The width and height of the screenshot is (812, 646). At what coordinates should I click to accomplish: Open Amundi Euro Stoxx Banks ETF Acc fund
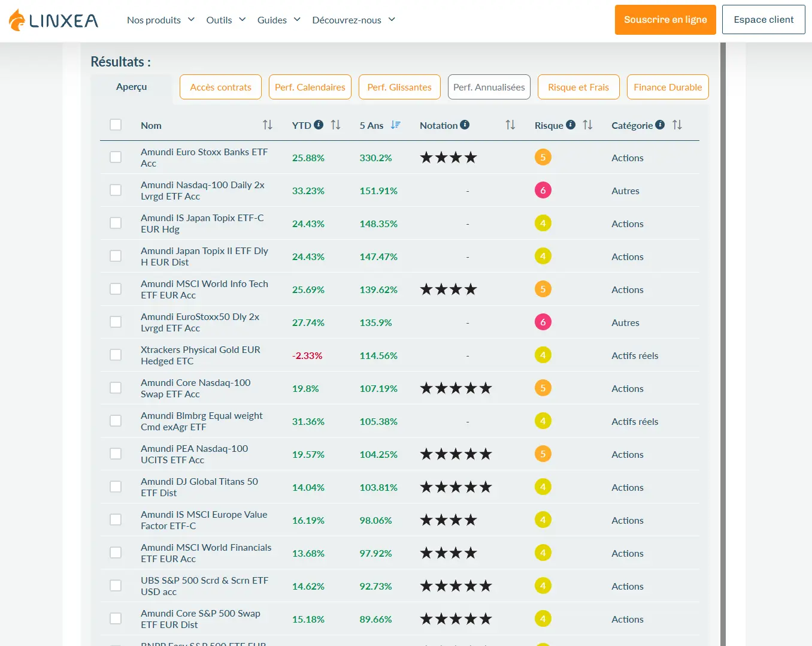point(204,158)
